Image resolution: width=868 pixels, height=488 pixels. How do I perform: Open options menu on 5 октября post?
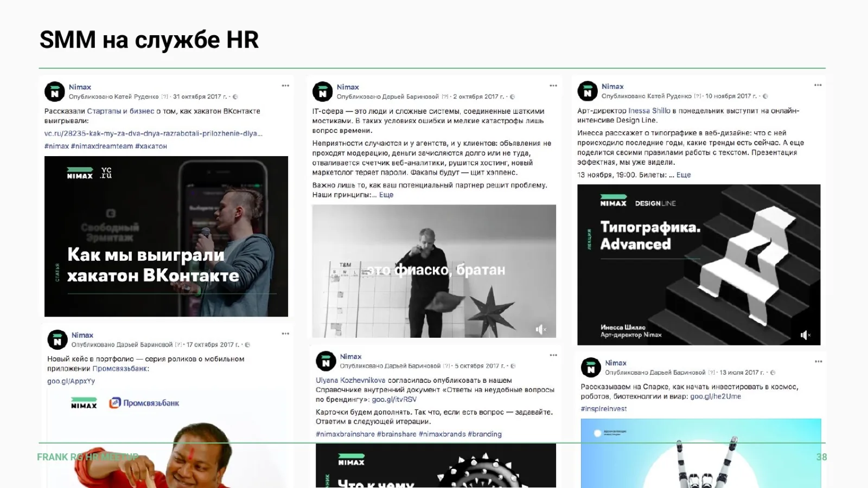pyautogui.click(x=553, y=355)
